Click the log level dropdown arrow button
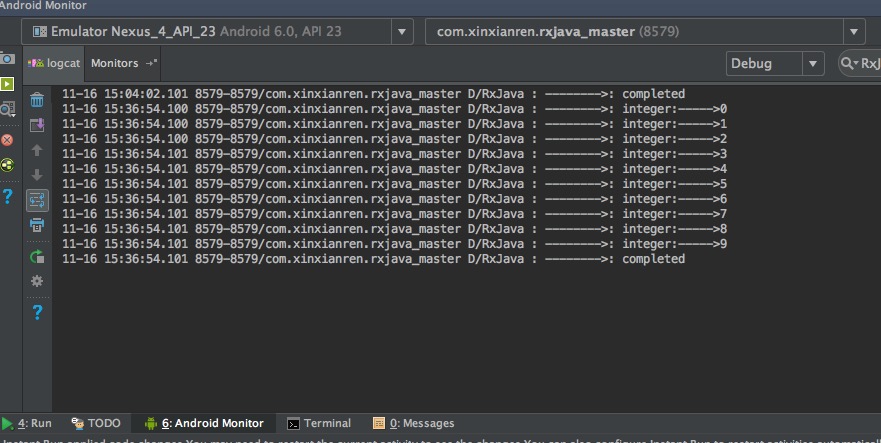 (812, 64)
